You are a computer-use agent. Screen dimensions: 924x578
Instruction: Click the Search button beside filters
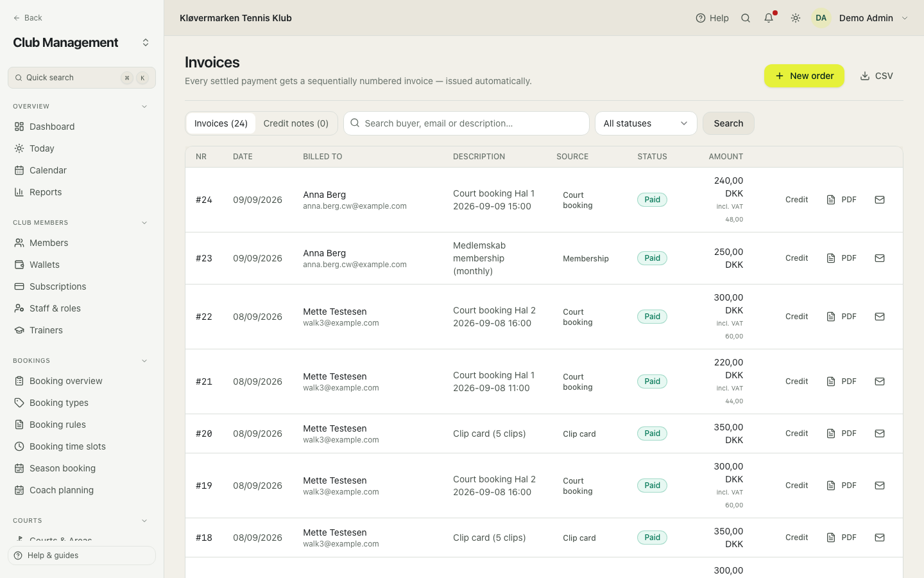(728, 123)
